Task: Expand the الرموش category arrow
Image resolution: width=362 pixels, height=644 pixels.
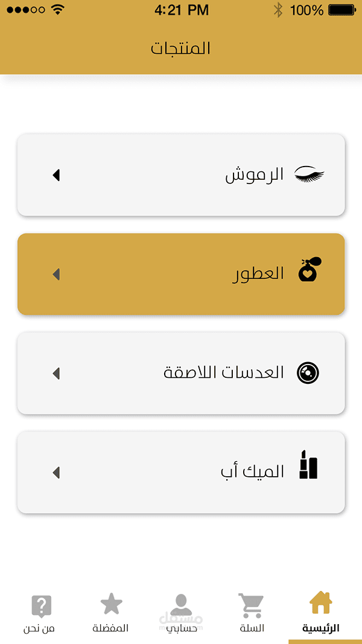Action: [x=56, y=175]
